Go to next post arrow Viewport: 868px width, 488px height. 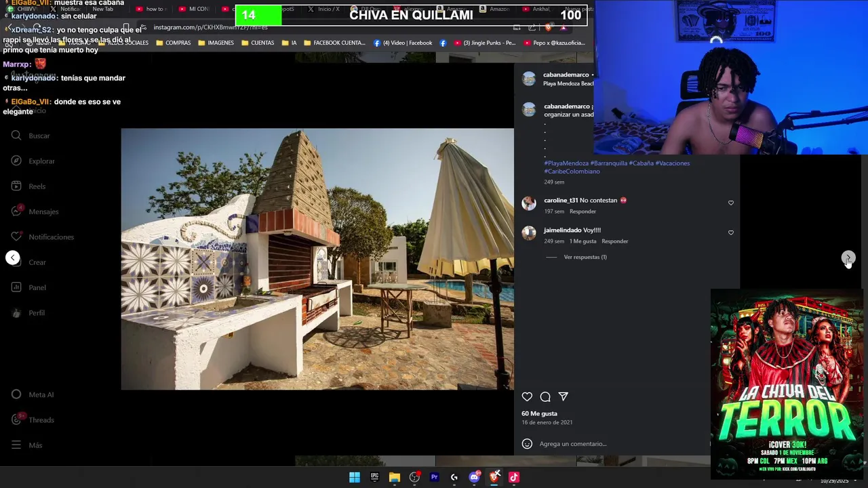848,258
